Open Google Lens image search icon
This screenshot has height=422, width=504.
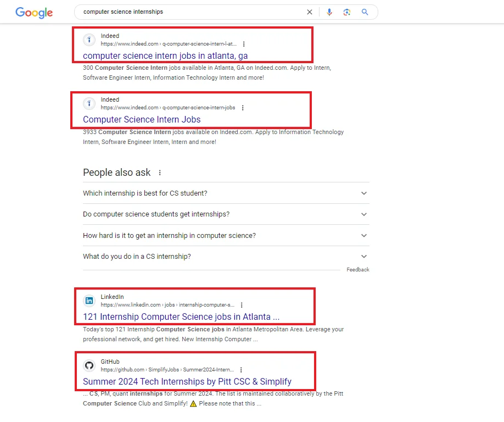pyautogui.click(x=347, y=12)
